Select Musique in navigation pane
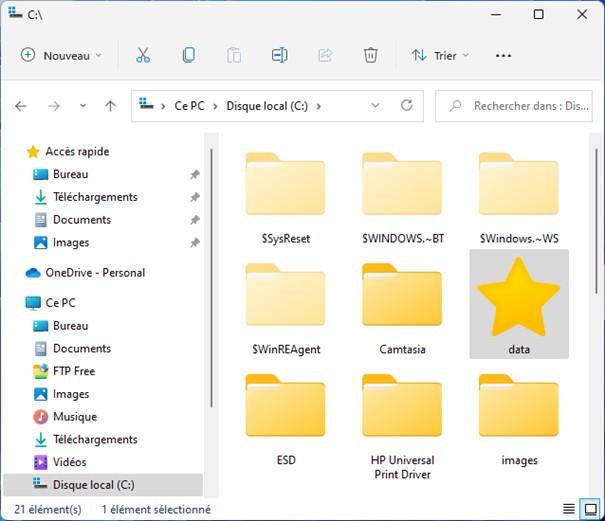605x521 pixels. (74, 416)
